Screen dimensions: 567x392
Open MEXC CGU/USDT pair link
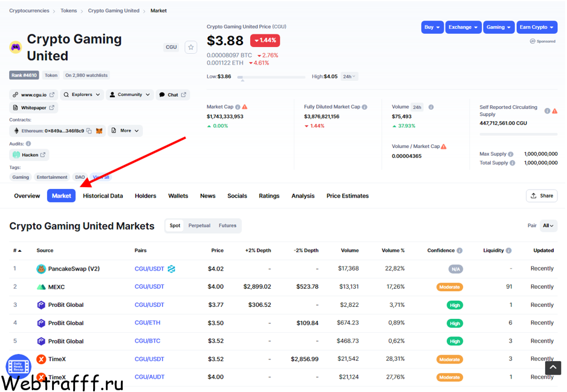tap(149, 286)
